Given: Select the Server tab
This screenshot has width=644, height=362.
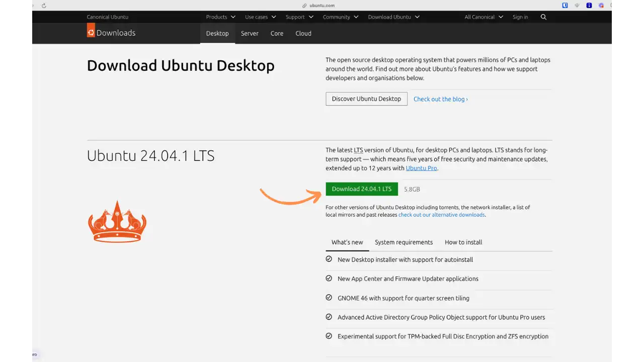Looking at the screenshot, I should click(250, 33).
